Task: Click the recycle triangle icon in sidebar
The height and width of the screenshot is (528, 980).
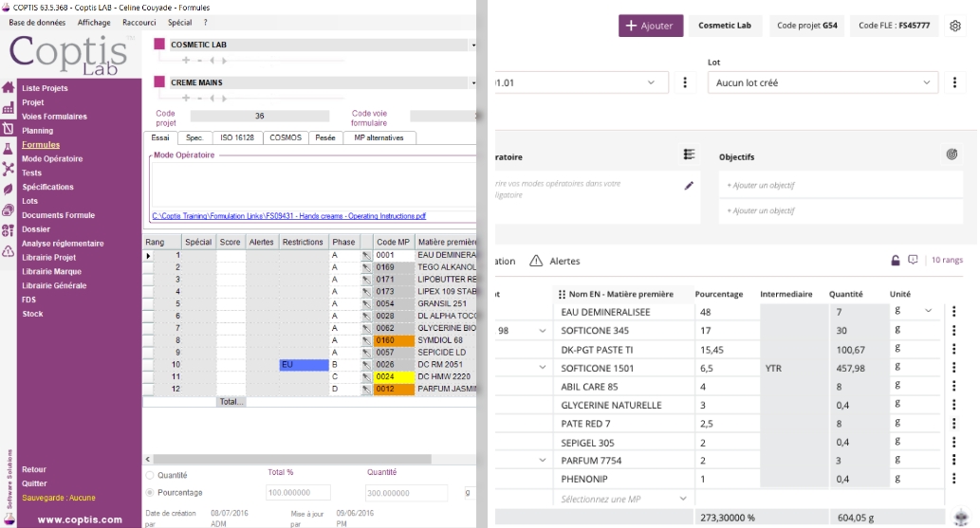Action: click(9, 251)
